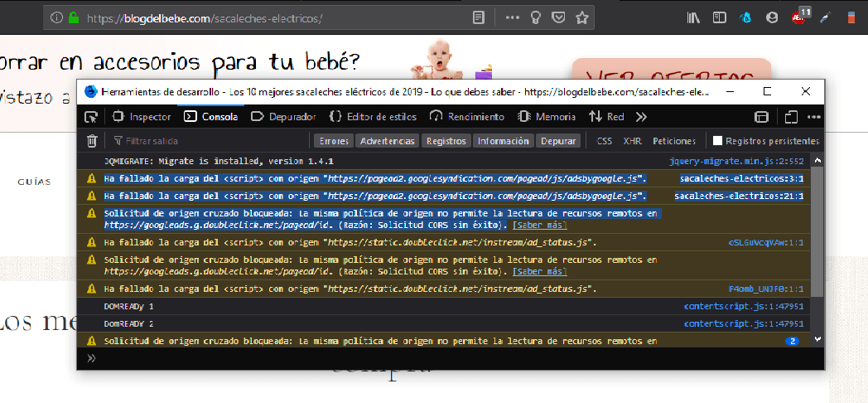Screen dimensions: 868x403
Task: Open sacaleches-electricos:21:1 source link
Action: 739,197
